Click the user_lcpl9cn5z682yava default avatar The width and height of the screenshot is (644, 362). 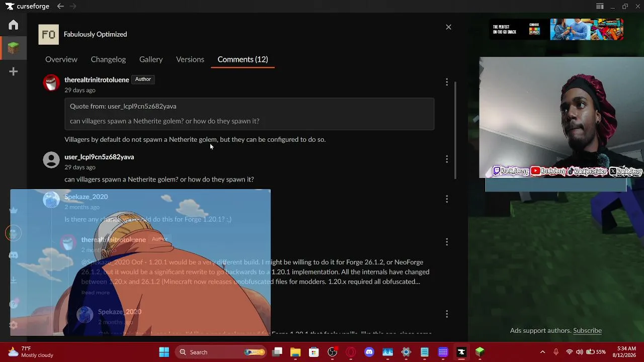[51, 160]
